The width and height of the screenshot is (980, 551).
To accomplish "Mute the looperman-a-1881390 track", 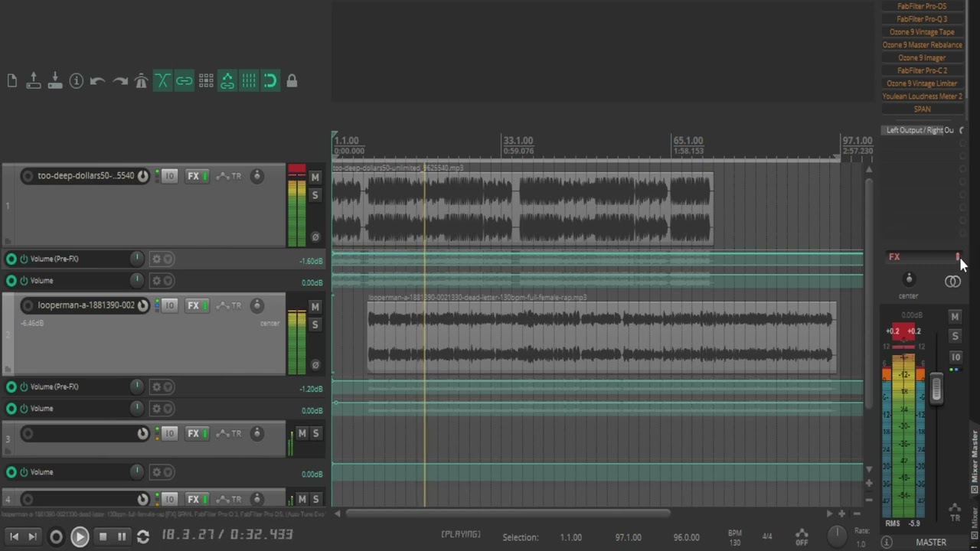I will click(315, 306).
